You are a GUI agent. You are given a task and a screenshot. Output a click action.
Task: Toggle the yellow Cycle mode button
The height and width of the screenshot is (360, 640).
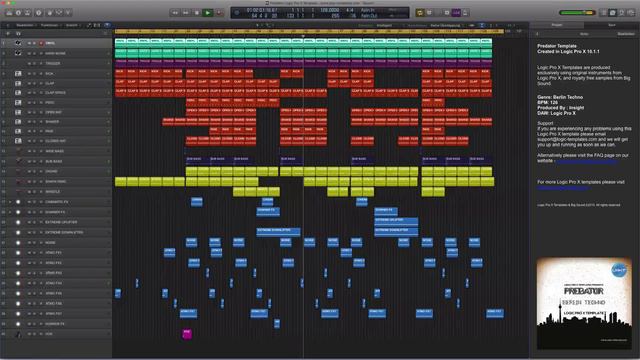point(420,13)
